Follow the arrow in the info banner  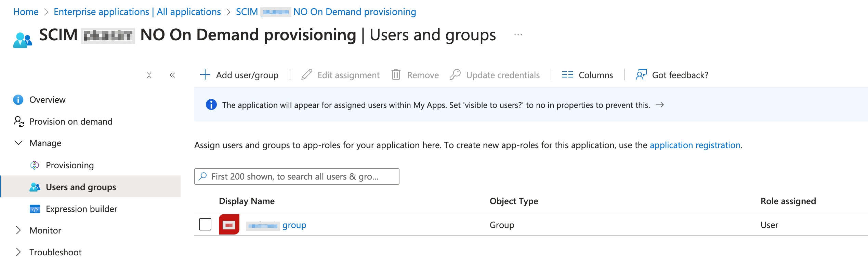click(660, 105)
